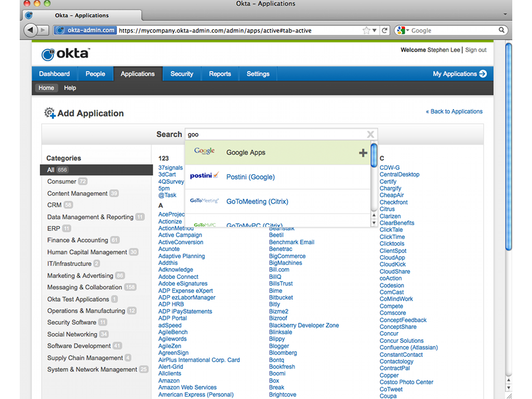This screenshot has width=532, height=399.
Task: Click the Back to Applications link
Action: tap(454, 112)
